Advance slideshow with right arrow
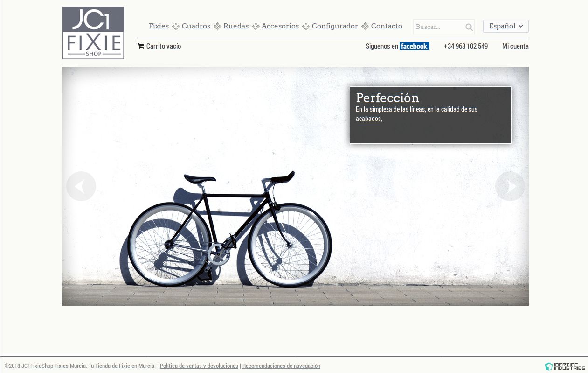The width and height of the screenshot is (588, 373). point(510,186)
